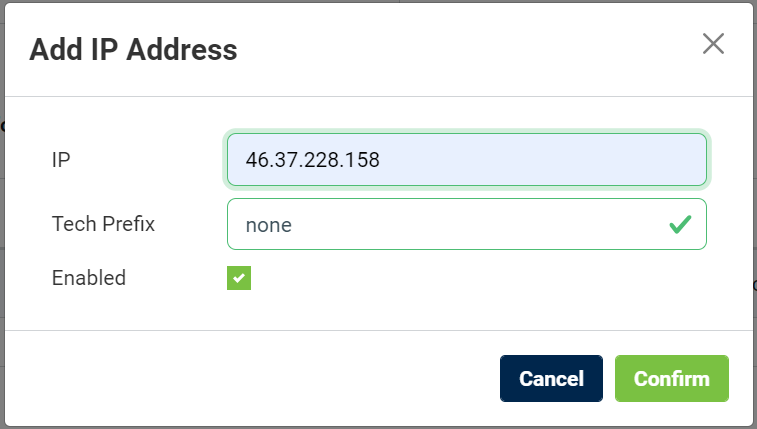The height and width of the screenshot is (429, 757).
Task: Close the Add IP Address dialog
Action: point(713,44)
